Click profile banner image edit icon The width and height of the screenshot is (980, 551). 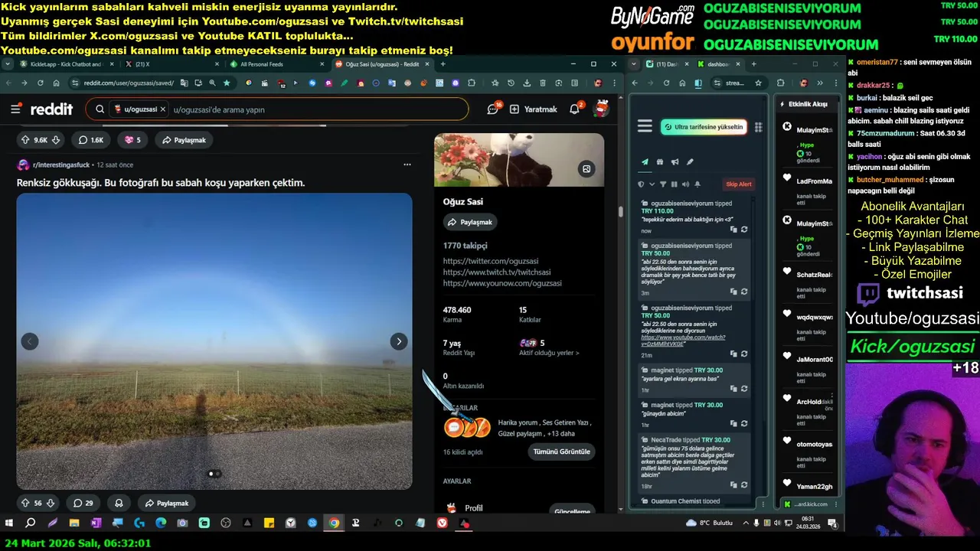tap(586, 169)
